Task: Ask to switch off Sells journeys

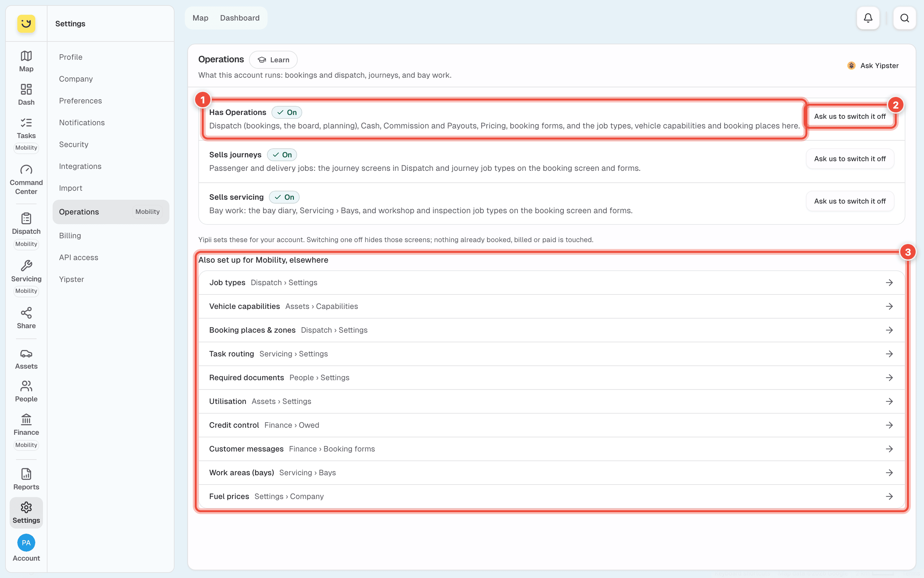Action: 850,159
